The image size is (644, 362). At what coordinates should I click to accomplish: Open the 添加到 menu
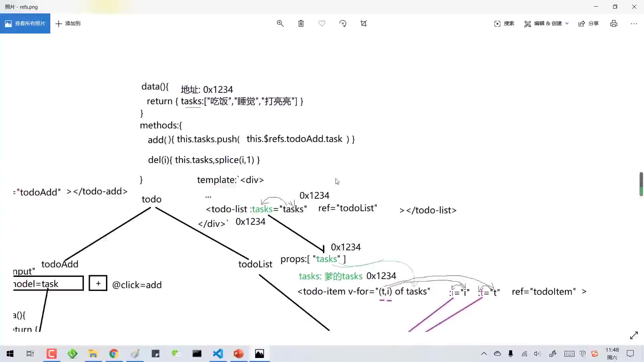(68, 23)
